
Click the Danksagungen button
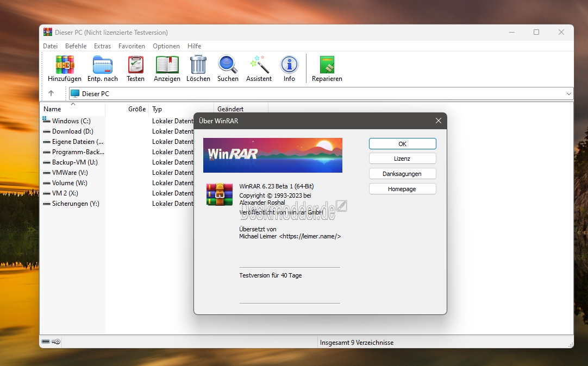tap(402, 174)
